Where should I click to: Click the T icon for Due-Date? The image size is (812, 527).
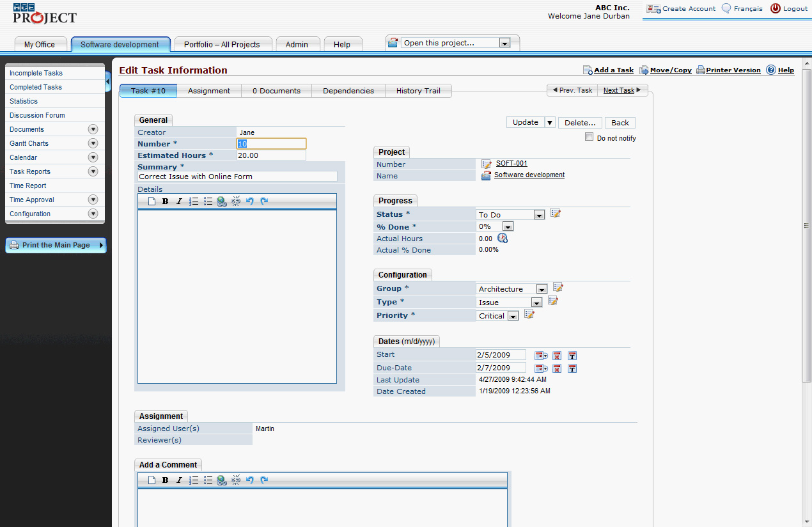(572, 368)
